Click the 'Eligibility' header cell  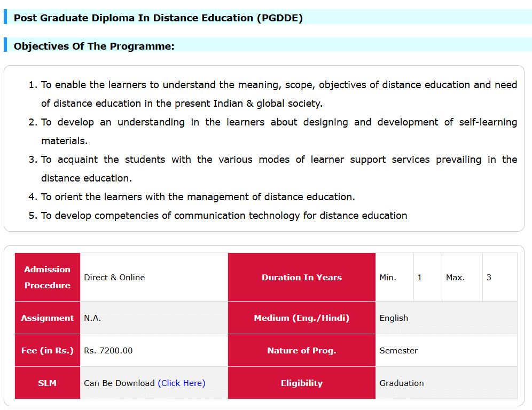coord(302,383)
